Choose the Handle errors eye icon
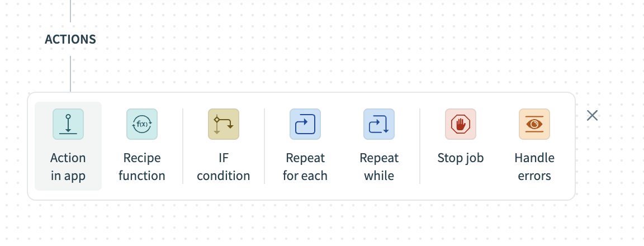The image size is (644, 246). click(534, 124)
